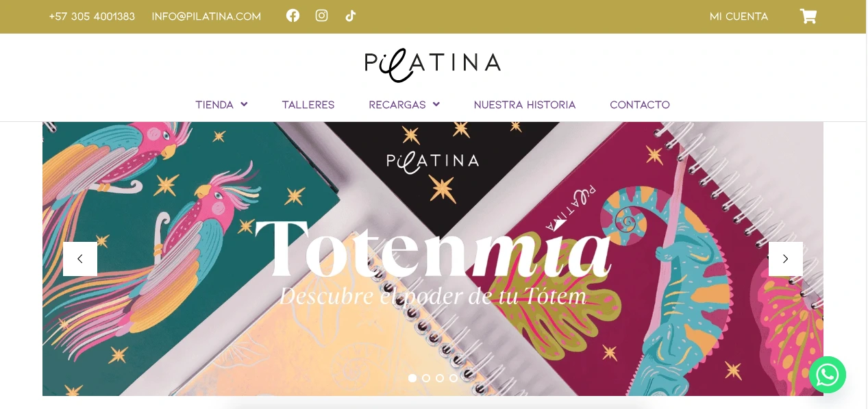868x409 pixels.
Task: Select the first carousel dot
Action: tap(412, 378)
